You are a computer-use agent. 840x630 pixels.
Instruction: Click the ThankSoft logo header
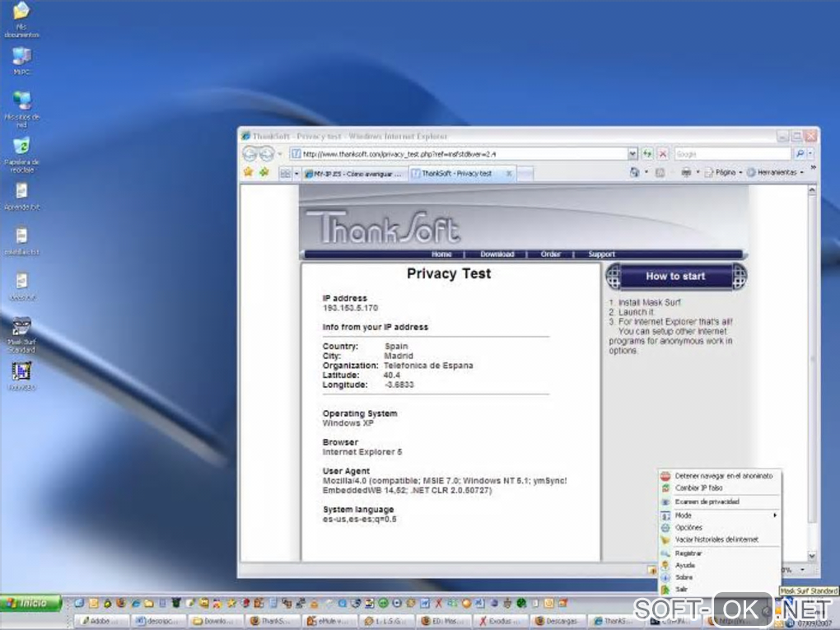point(383,227)
